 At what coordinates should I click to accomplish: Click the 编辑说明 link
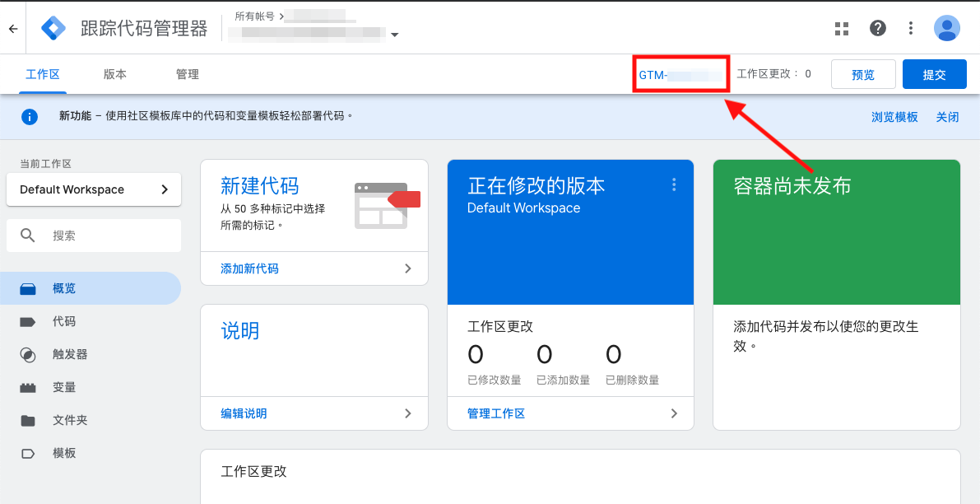[x=244, y=413]
